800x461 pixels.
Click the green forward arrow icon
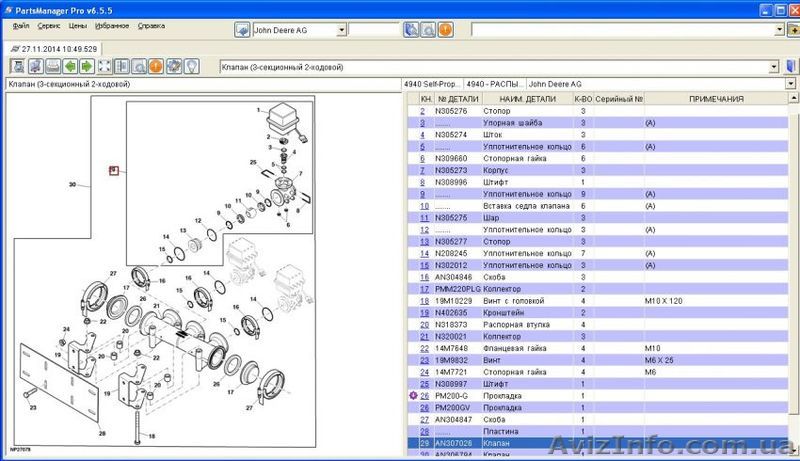pyautogui.click(x=87, y=67)
